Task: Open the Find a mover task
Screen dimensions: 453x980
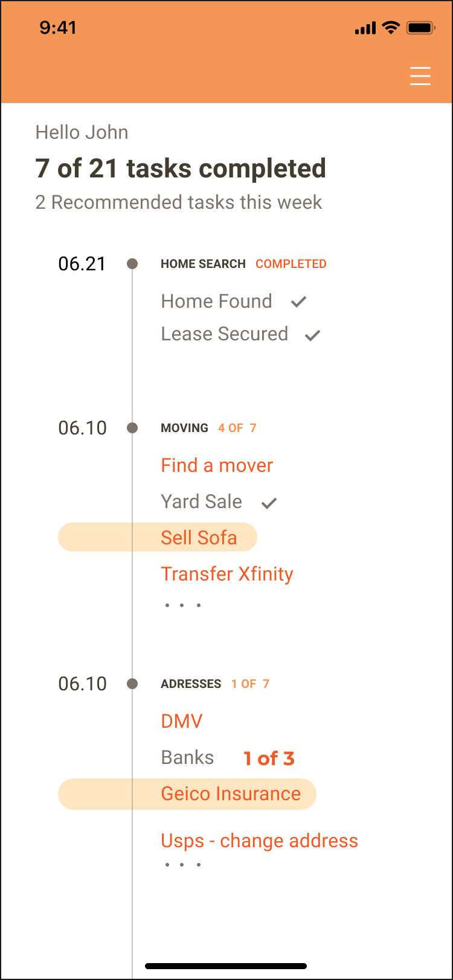Action: 217,465
